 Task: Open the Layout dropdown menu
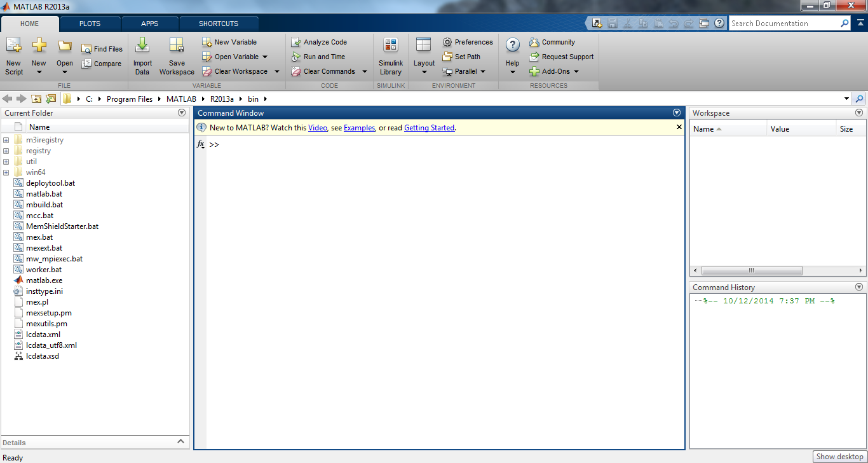pyautogui.click(x=424, y=56)
